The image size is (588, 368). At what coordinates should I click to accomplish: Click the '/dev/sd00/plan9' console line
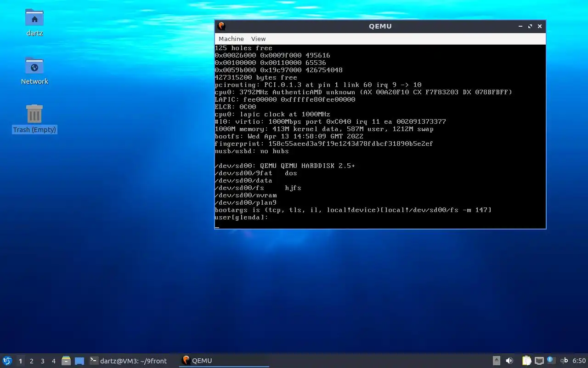[x=245, y=202]
